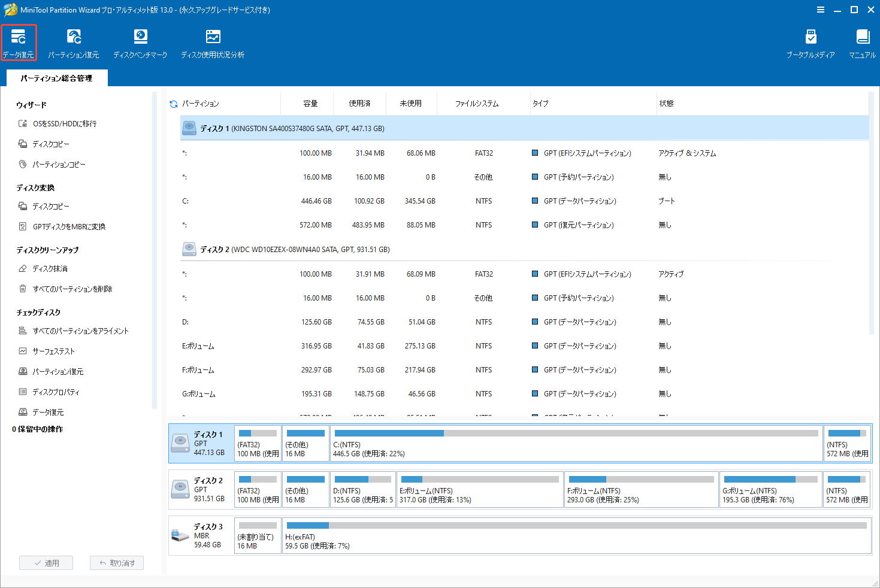Start ディスク使用状況分析 from the toolbar

click(x=212, y=42)
